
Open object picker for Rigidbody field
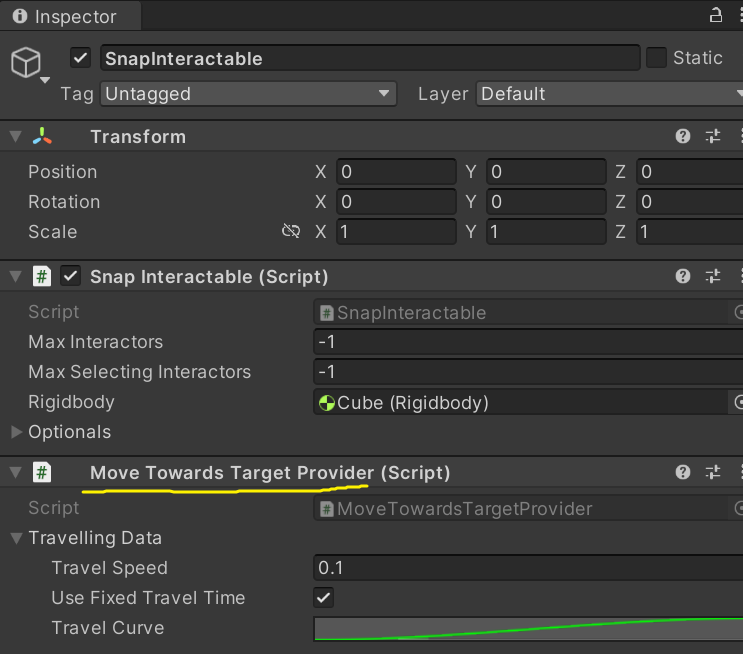click(737, 402)
